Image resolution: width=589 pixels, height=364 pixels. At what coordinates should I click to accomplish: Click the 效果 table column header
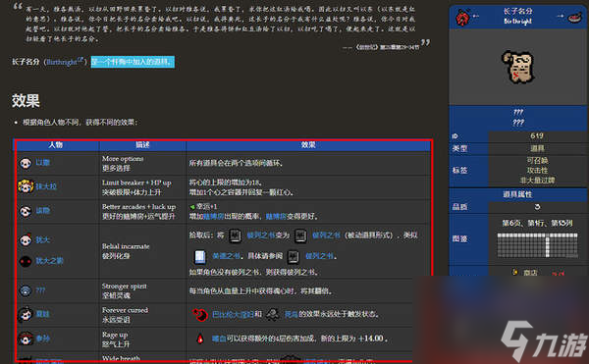(308, 145)
